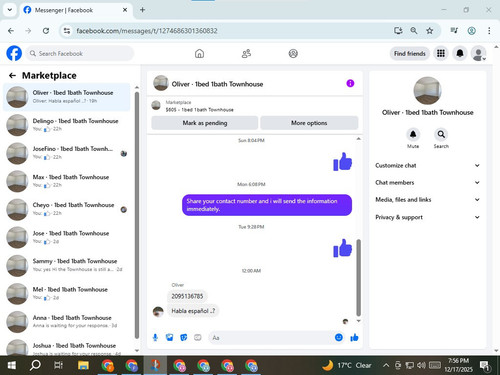The image size is (500, 375).
Task: Click the message thread scrollbar
Action: (358, 277)
